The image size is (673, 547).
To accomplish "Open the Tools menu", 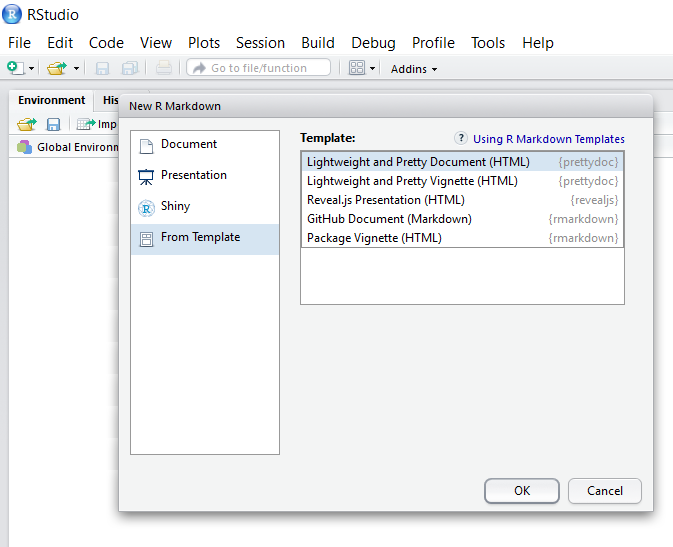I will (488, 43).
